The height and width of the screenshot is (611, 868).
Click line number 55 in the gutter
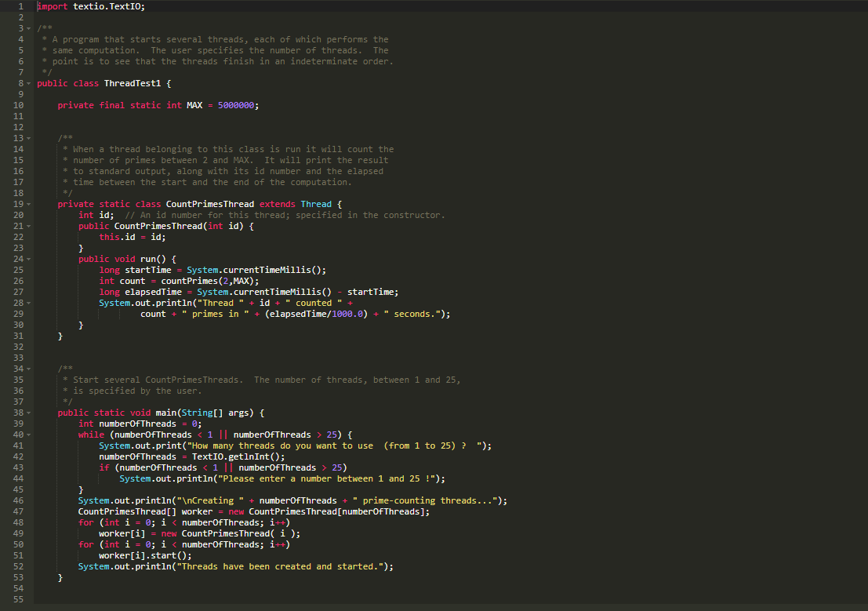pos(18,599)
